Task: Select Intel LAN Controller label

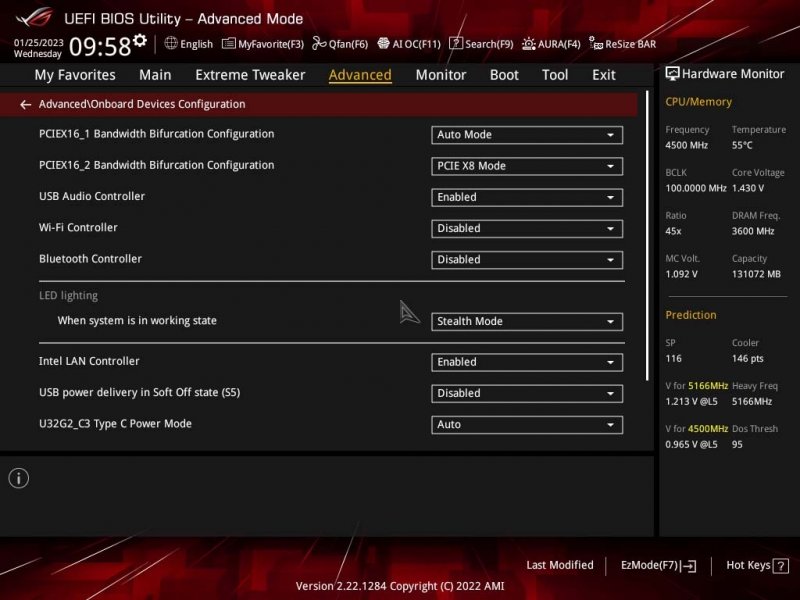Action: pyautogui.click(x=89, y=361)
